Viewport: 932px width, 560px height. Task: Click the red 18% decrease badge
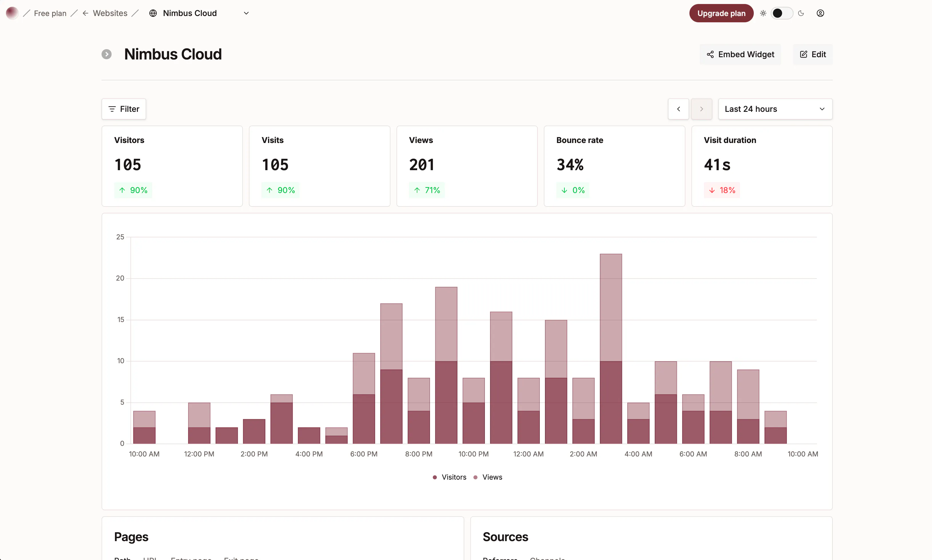click(722, 190)
